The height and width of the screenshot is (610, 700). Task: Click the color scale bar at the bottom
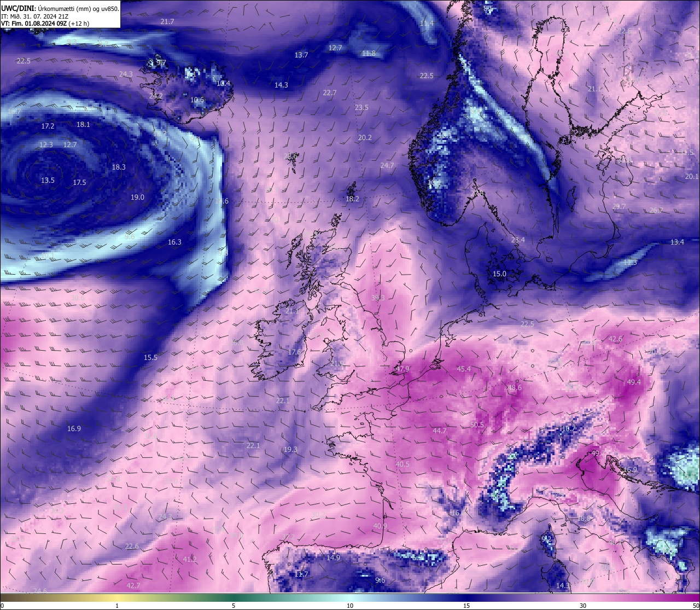(350, 597)
